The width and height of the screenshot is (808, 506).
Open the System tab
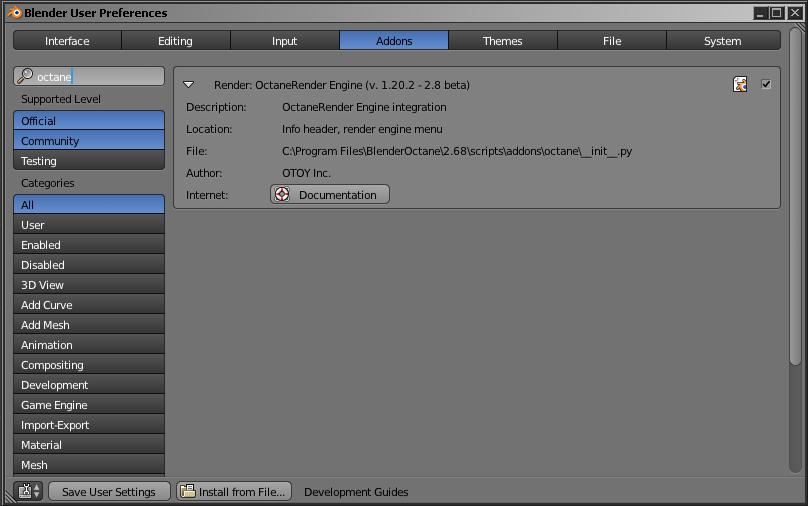click(x=723, y=41)
